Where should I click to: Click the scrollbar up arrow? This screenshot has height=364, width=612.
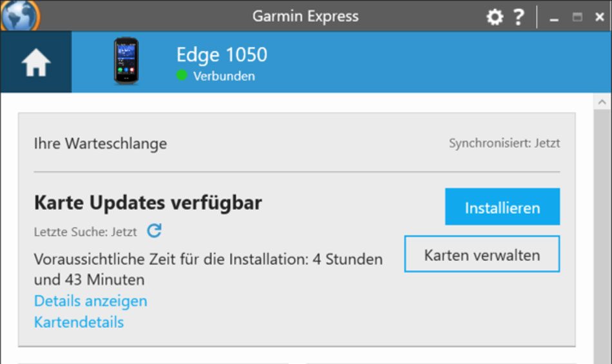(x=602, y=102)
